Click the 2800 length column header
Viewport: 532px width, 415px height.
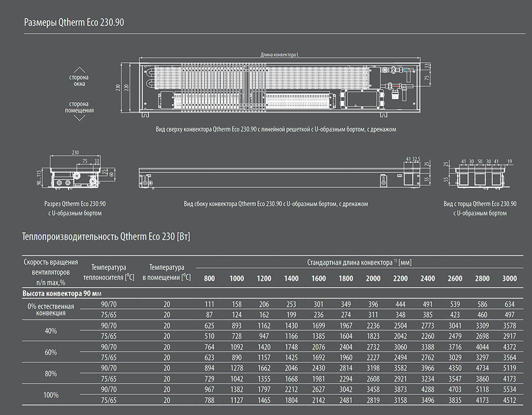[x=482, y=279]
